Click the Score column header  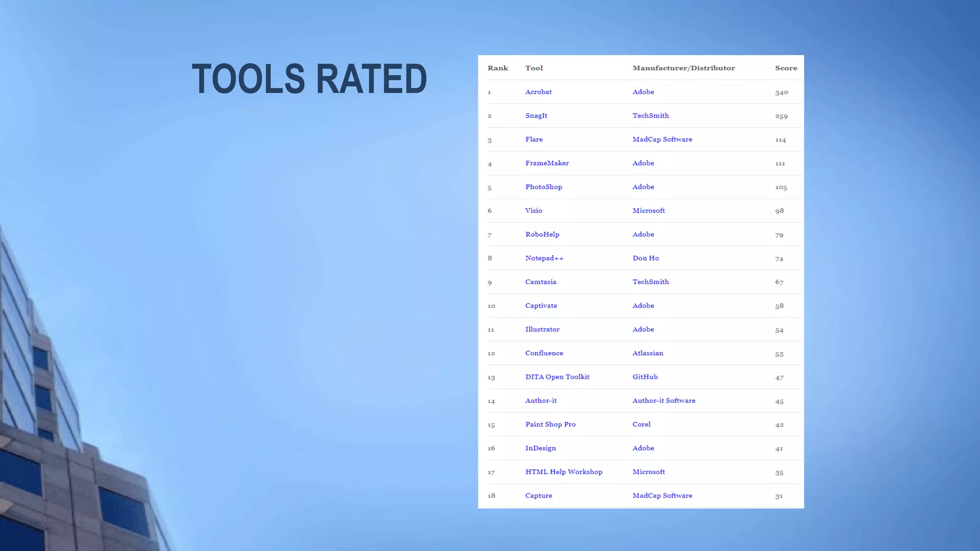(786, 68)
